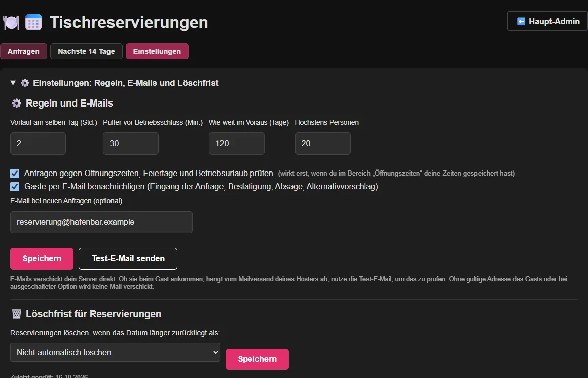
Task: Click the Puffer vor Betriebsschluss (Min.) label
Action: click(x=153, y=122)
